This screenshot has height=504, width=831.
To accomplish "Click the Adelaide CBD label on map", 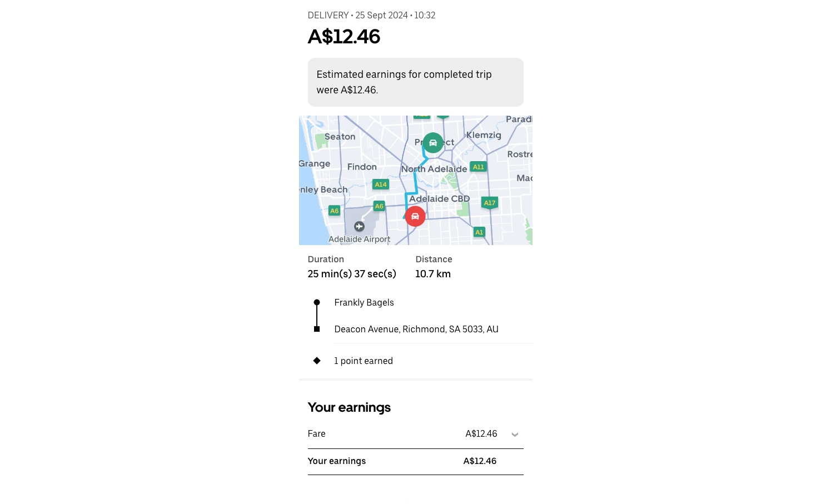I will point(440,199).
